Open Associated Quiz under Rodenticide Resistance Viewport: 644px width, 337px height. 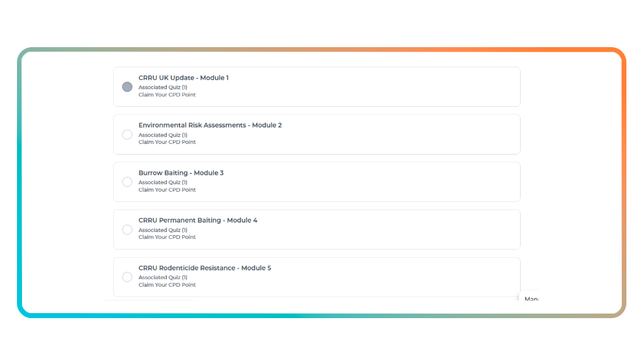tap(163, 277)
